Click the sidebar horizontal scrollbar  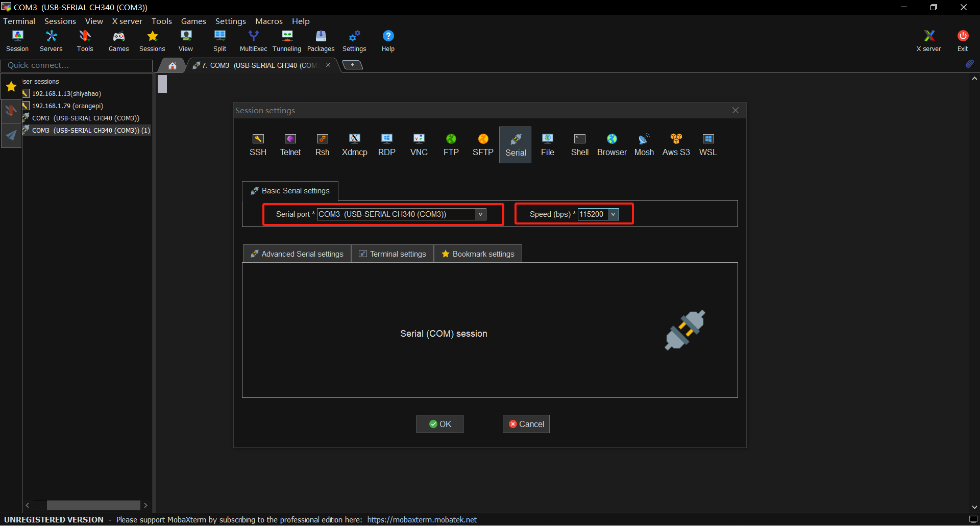(93, 505)
